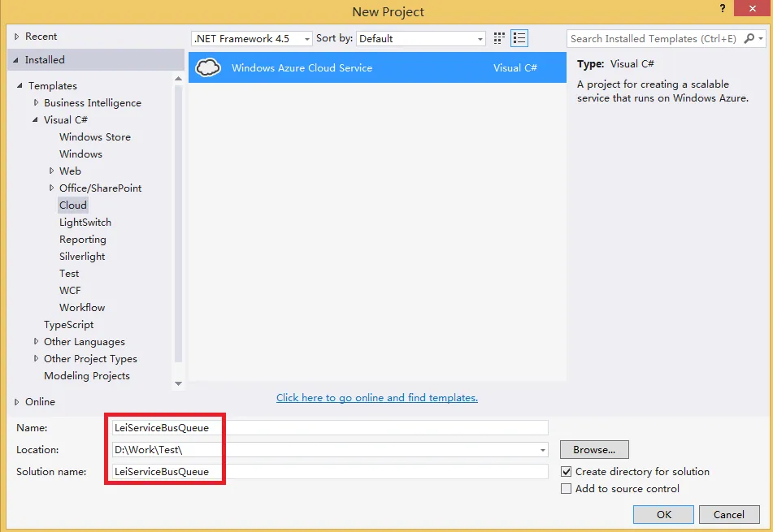Select WCF template category
Image resolution: width=773 pixels, height=532 pixels.
pos(70,291)
